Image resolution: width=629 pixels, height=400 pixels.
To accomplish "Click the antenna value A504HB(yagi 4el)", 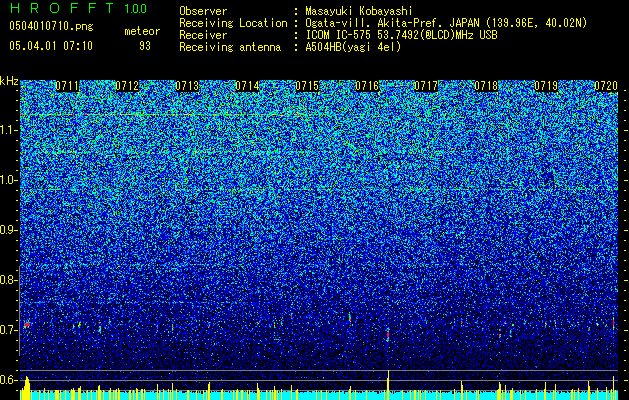I will (x=353, y=47).
